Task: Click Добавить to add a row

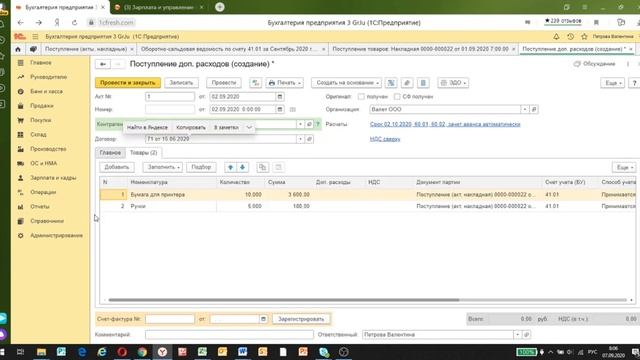Action: coord(117,167)
